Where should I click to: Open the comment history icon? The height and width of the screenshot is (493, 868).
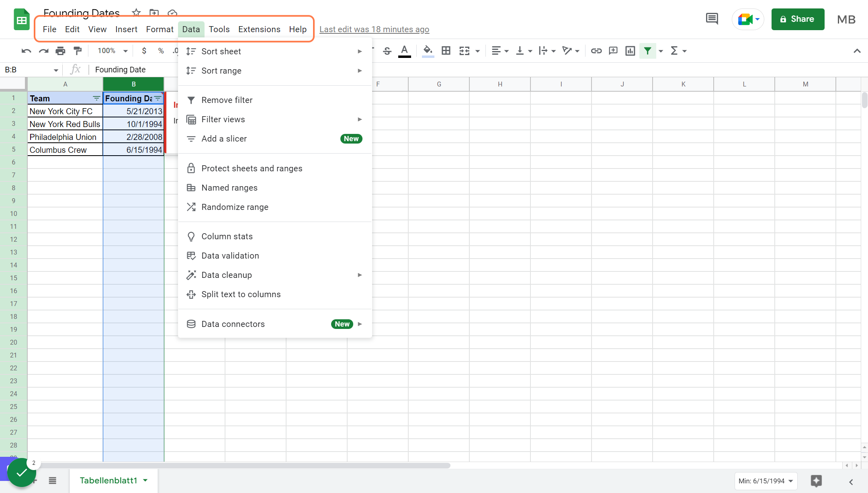pyautogui.click(x=712, y=19)
